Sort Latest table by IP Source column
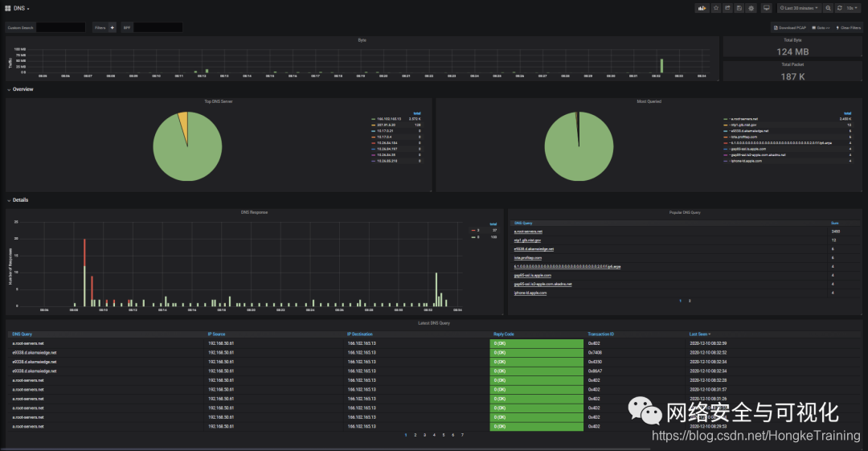This screenshot has height=451, width=868. pos(216,334)
